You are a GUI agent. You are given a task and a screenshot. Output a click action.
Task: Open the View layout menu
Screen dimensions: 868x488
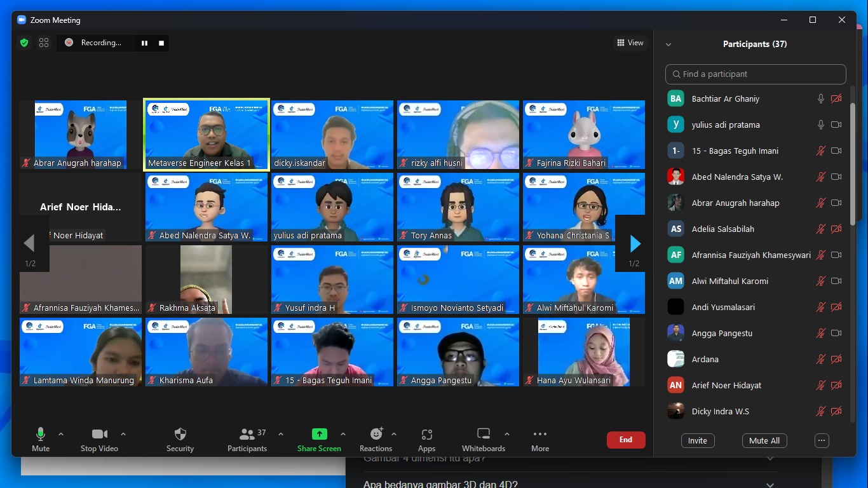630,43
